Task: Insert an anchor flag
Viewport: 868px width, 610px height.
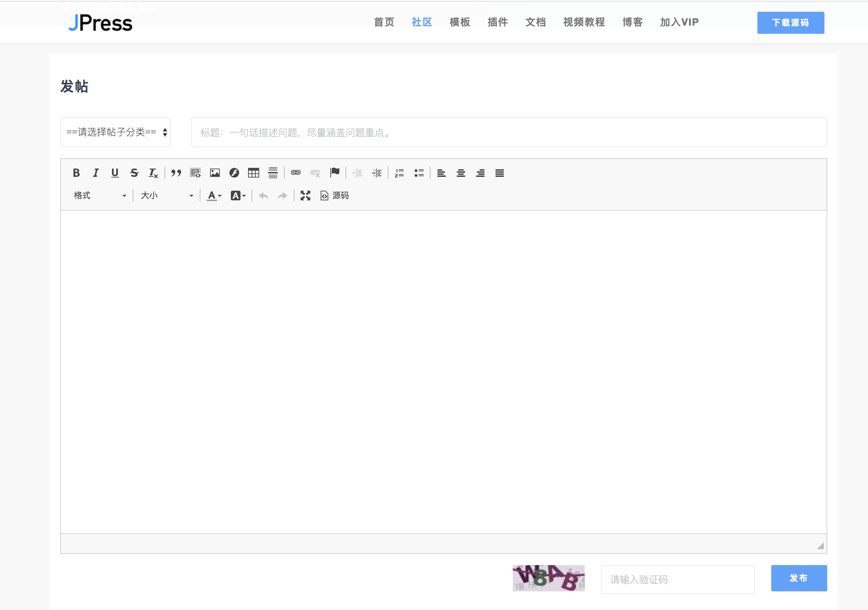Action: point(334,173)
